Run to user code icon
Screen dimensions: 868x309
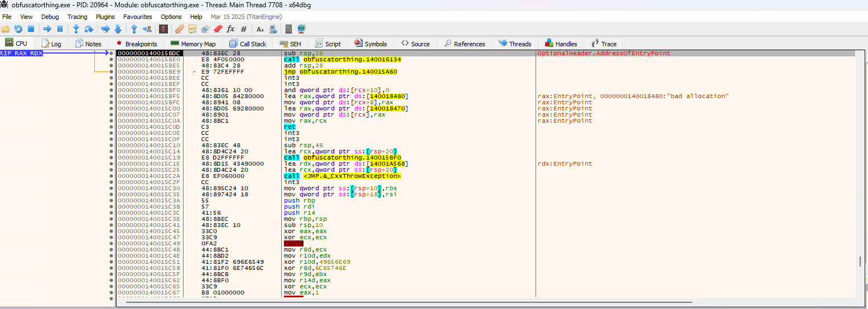pyautogui.click(x=147, y=28)
